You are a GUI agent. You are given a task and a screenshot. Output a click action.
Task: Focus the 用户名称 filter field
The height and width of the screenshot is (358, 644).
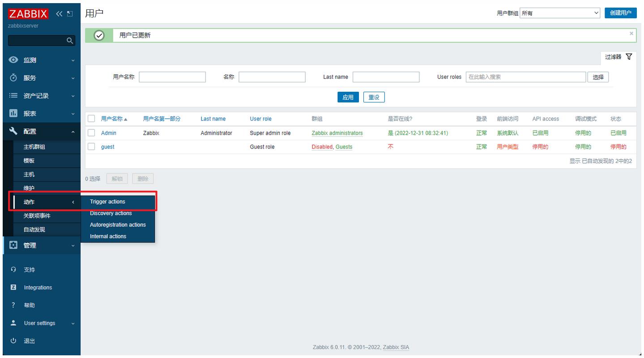tap(172, 77)
